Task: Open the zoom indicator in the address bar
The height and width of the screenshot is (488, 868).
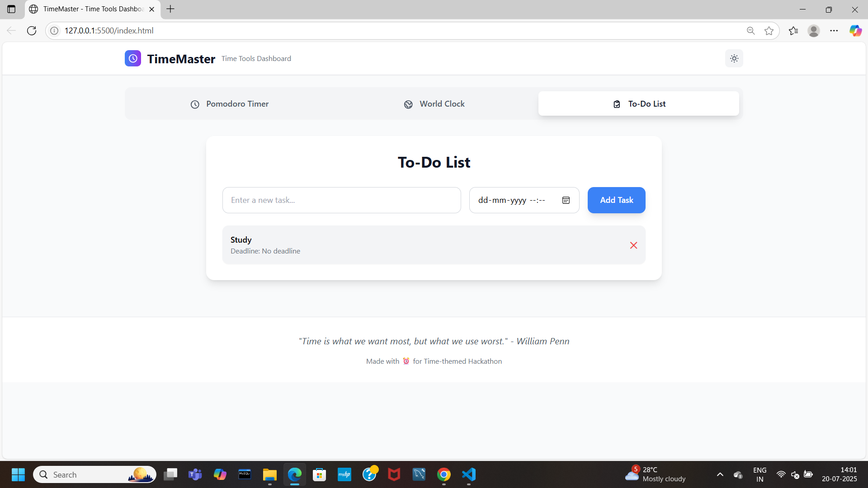Action: [x=750, y=31]
